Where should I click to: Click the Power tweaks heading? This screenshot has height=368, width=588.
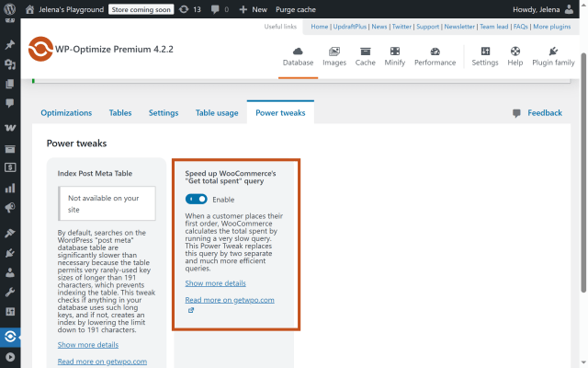coord(76,144)
